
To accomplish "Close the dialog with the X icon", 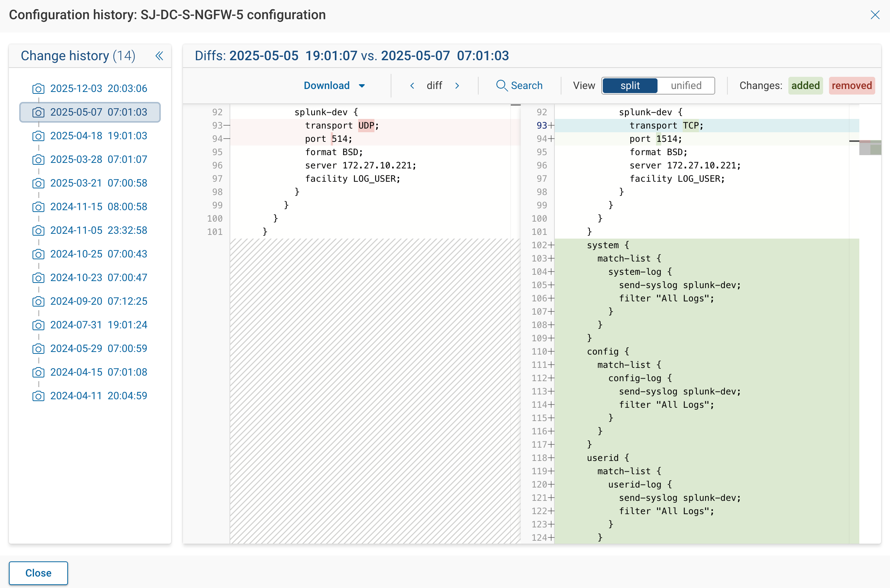I will tap(875, 15).
